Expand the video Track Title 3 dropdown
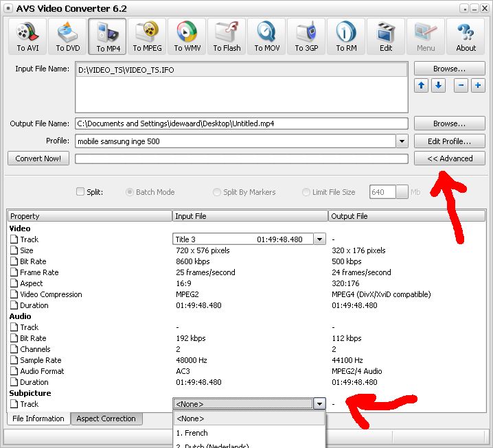 (319, 239)
